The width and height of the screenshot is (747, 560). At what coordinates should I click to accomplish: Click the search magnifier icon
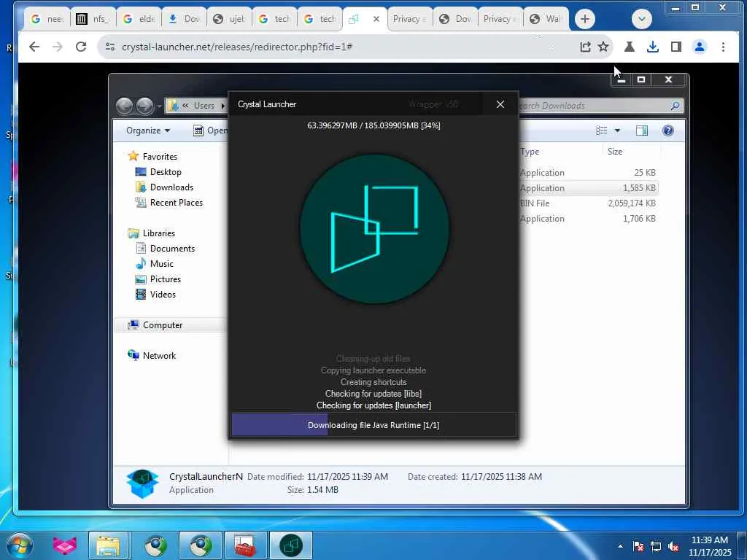(x=675, y=106)
